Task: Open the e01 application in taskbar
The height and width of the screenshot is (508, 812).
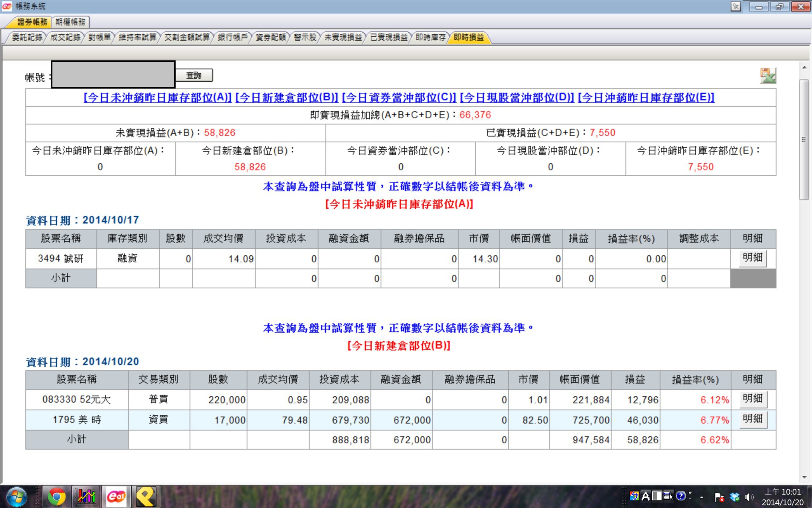Action: coord(116,497)
